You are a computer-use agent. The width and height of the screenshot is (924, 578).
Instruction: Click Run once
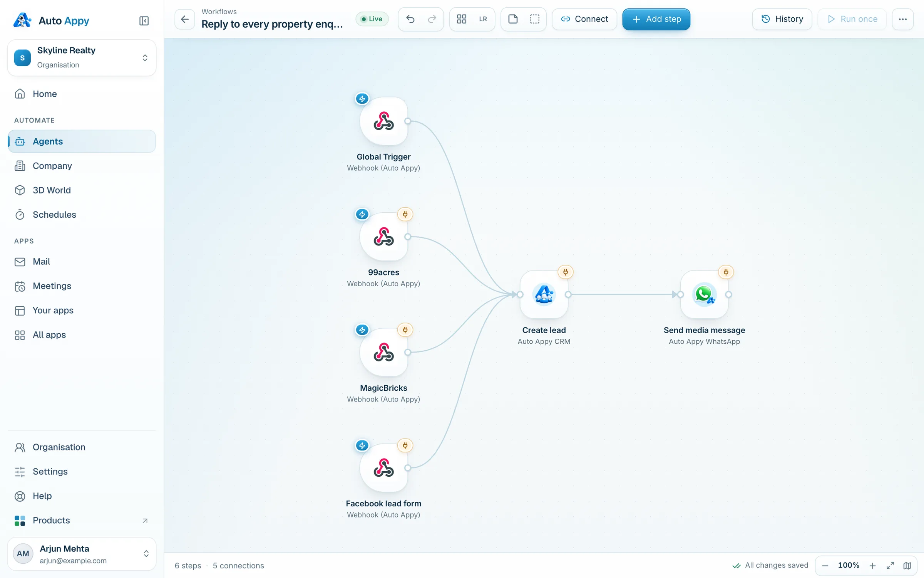[x=852, y=19]
